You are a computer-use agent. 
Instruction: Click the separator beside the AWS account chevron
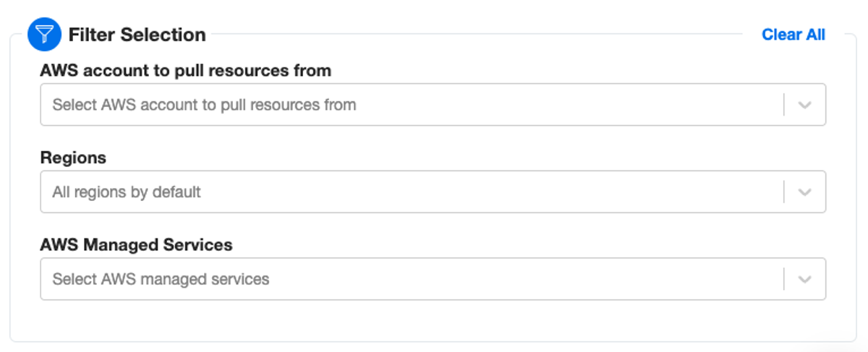click(784, 105)
